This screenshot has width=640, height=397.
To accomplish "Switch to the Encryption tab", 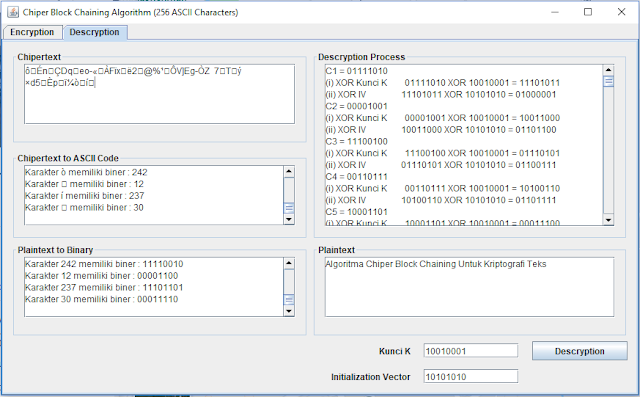I will pos(32,32).
